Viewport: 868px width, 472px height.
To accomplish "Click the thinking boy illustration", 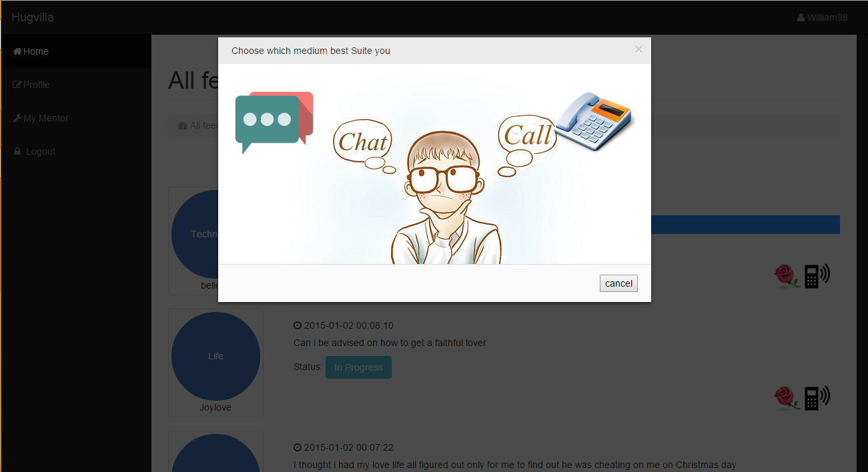I will [x=446, y=197].
